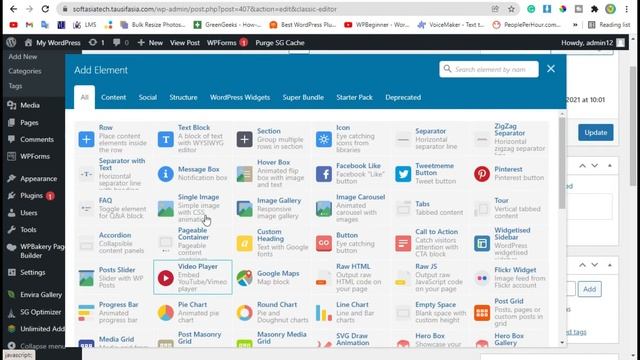Choose the Icon element
The height and width of the screenshot is (360, 640).
pyautogui.click(x=351, y=139)
